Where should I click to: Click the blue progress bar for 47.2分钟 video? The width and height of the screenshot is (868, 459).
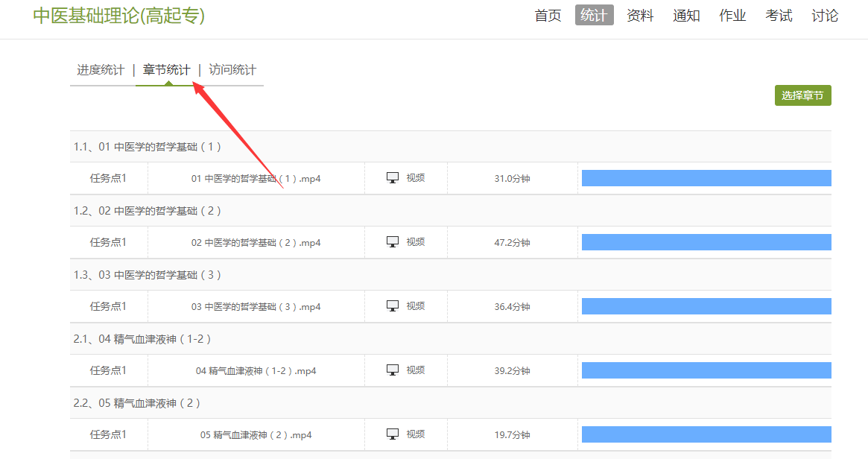point(706,242)
